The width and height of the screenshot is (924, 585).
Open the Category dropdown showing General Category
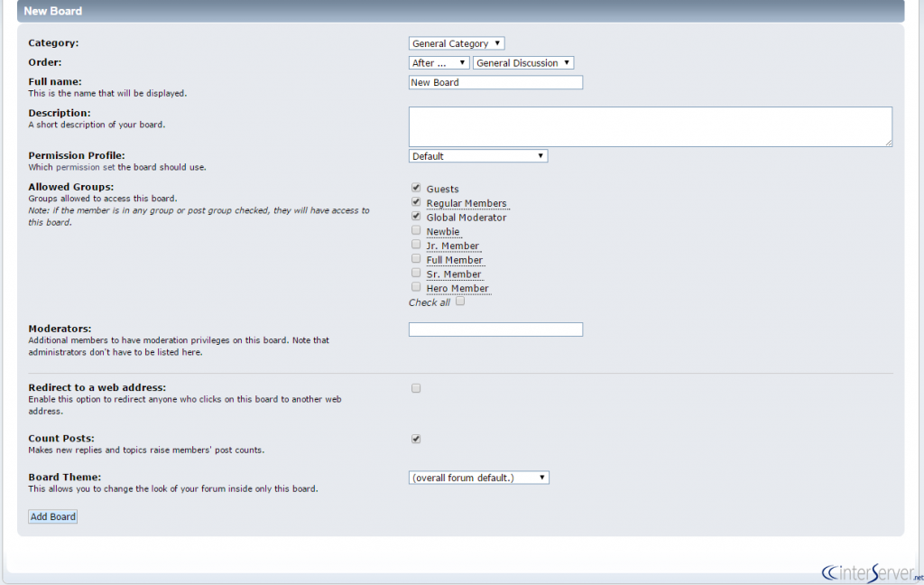click(x=456, y=43)
